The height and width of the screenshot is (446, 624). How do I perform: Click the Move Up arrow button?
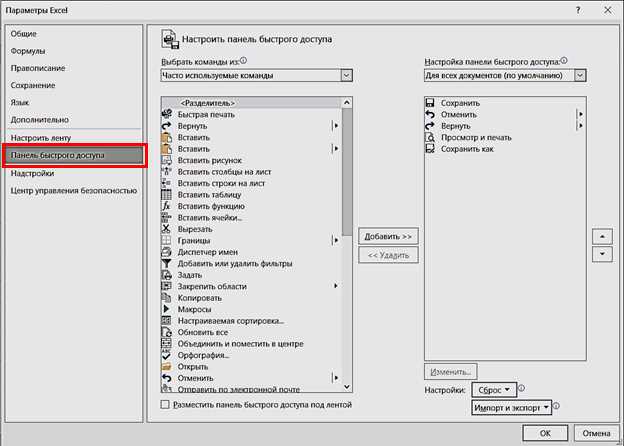tap(602, 236)
